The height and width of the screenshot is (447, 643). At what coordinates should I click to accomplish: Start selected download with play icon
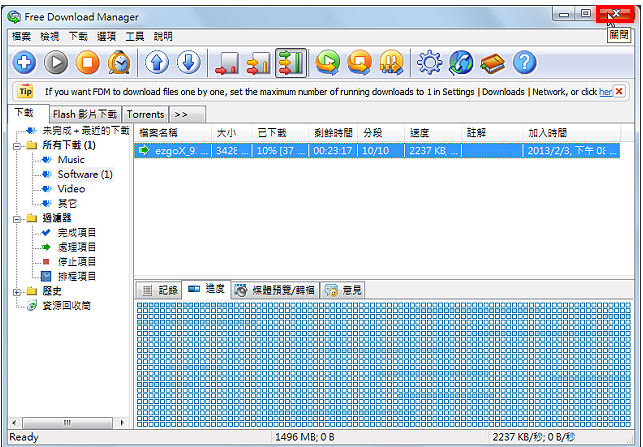pyautogui.click(x=56, y=63)
